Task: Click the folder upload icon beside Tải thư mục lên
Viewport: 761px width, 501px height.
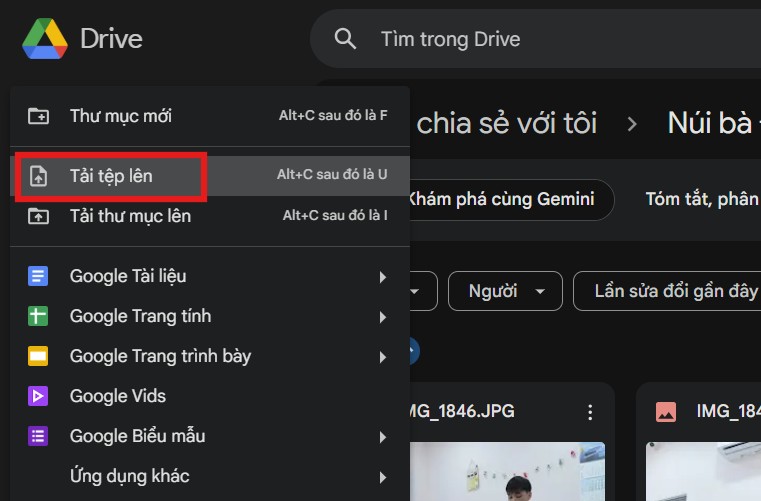Action: tap(38, 216)
